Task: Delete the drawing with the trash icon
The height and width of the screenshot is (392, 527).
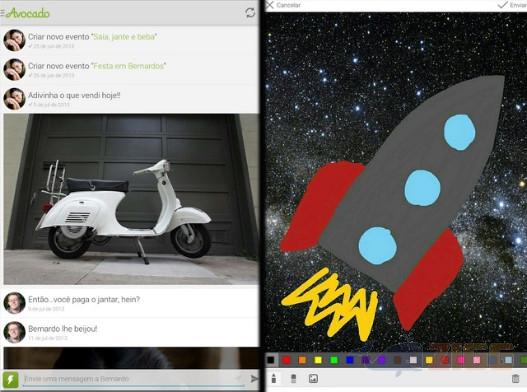Action: (515, 379)
